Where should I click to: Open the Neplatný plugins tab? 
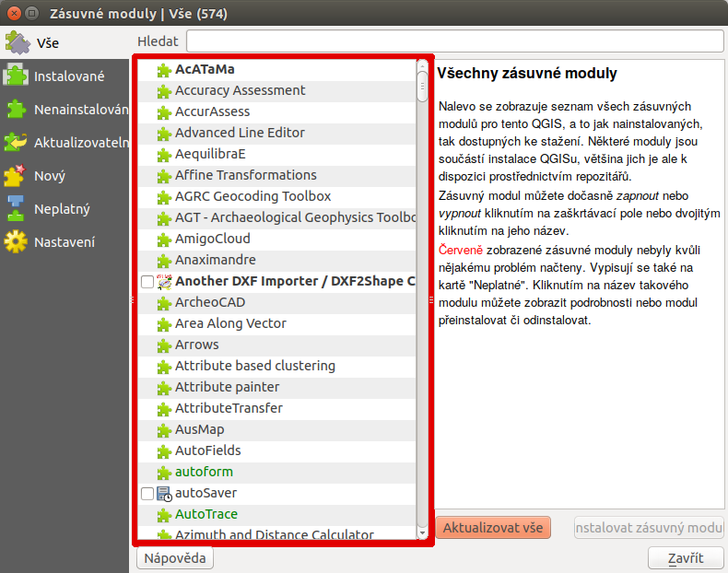point(65,209)
